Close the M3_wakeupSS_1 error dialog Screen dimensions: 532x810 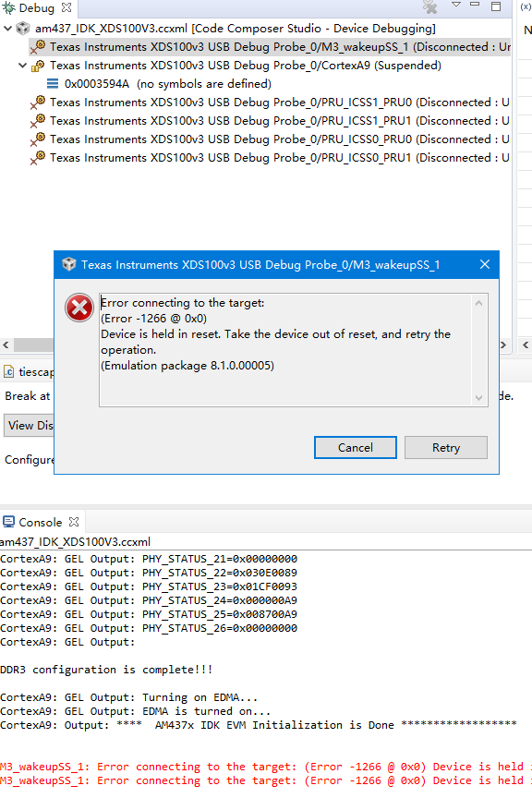click(485, 264)
